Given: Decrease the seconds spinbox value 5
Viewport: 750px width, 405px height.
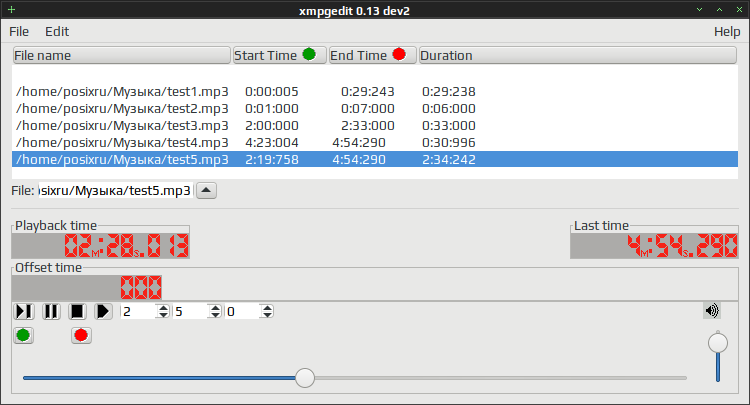Looking at the screenshot, I should click(x=216, y=315).
